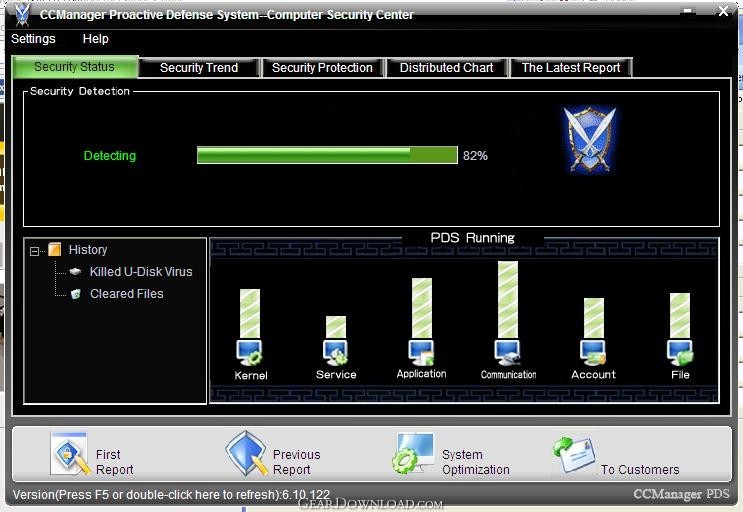Click the To Customers envelope icon
743x512 pixels.
[x=573, y=454]
